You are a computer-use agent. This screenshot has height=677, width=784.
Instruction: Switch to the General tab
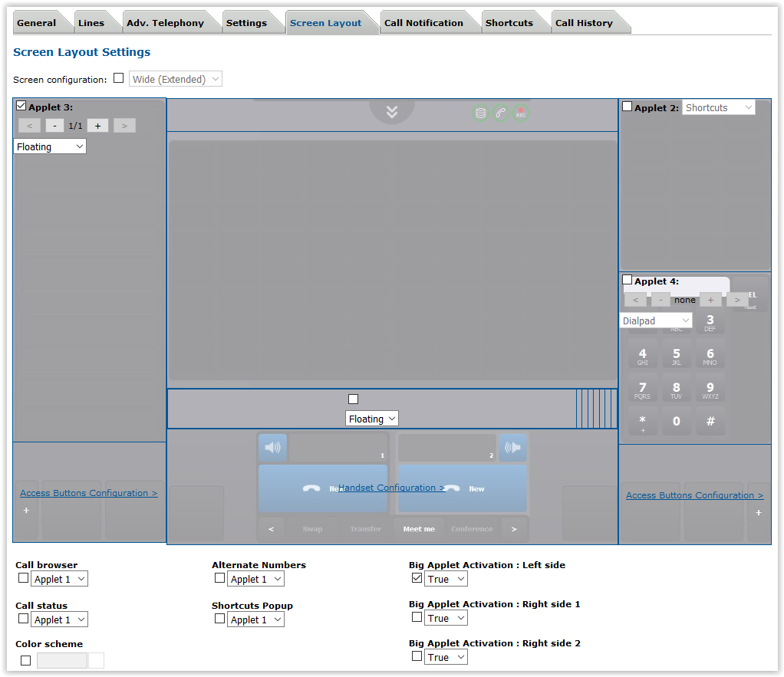pos(37,23)
